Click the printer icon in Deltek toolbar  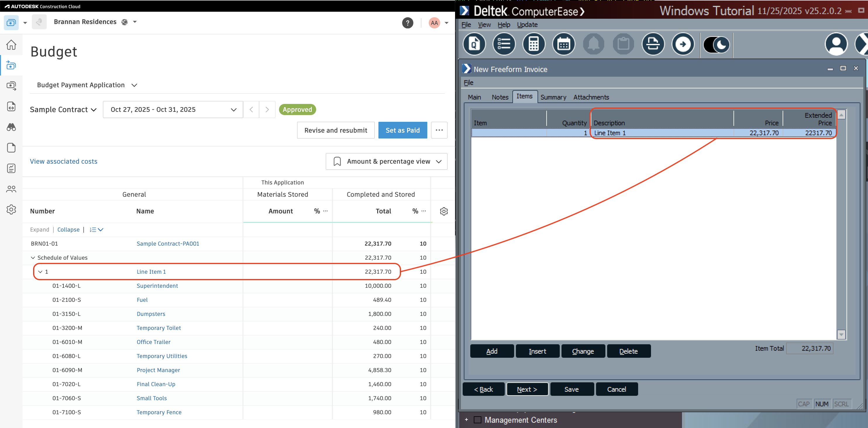tap(653, 44)
